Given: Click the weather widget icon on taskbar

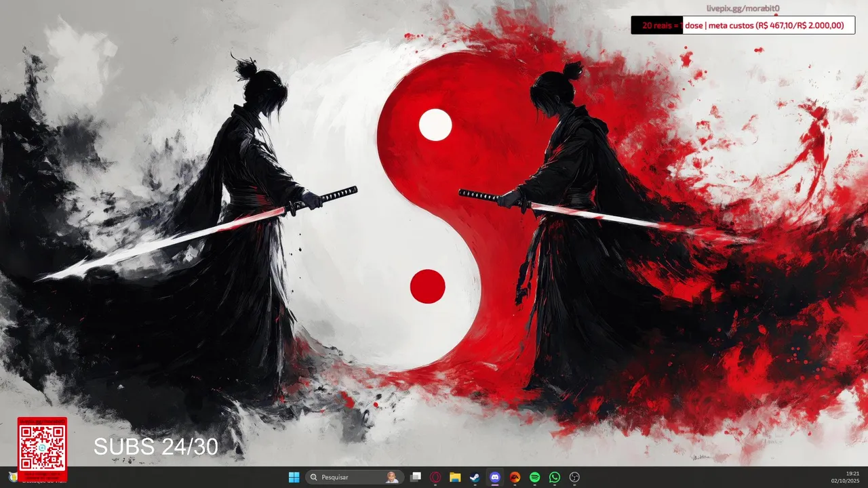Looking at the screenshot, I should pyautogui.click(x=12, y=477).
